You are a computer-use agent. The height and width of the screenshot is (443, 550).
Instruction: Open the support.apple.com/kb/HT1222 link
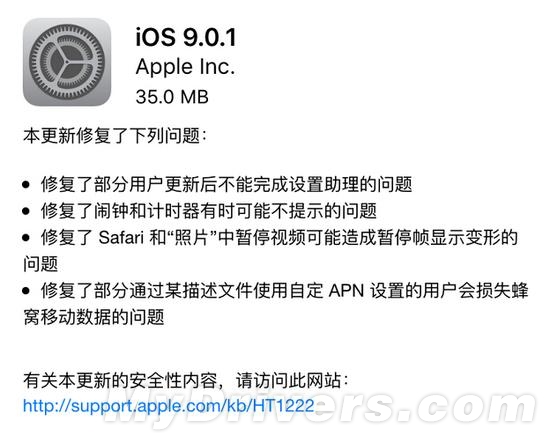pos(168,406)
